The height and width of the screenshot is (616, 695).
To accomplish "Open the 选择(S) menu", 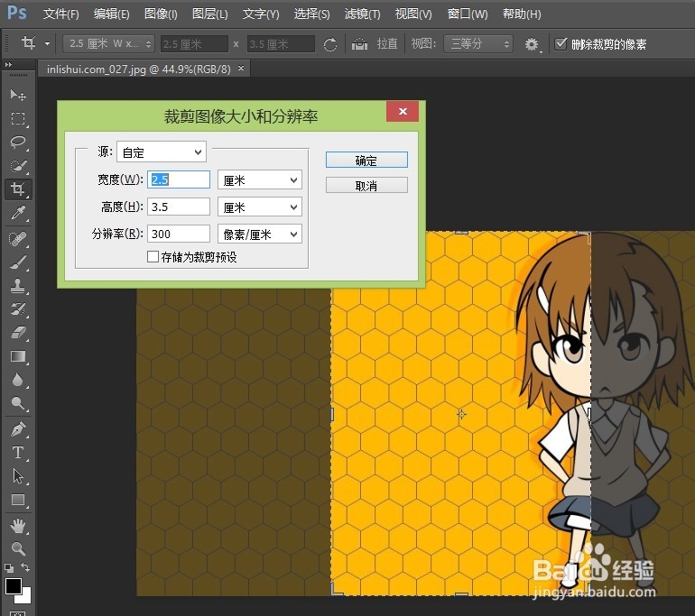I will (311, 14).
